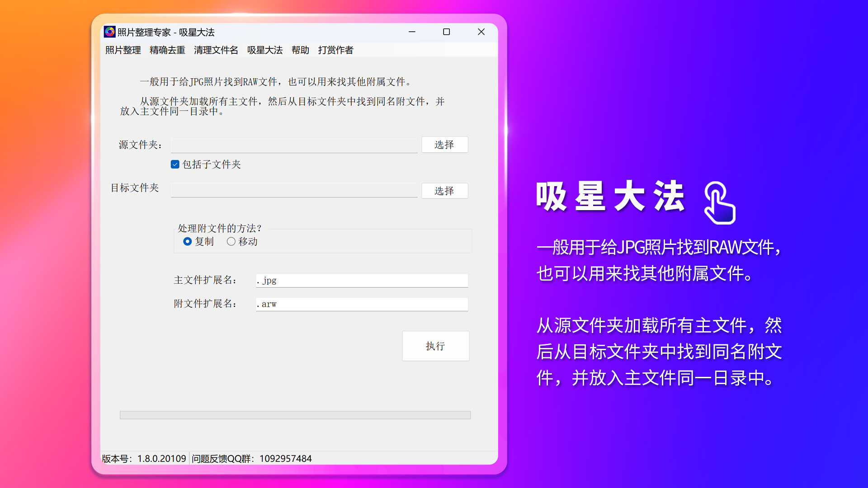Select the 移动 radio button
The image size is (868, 488).
[231, 241]
